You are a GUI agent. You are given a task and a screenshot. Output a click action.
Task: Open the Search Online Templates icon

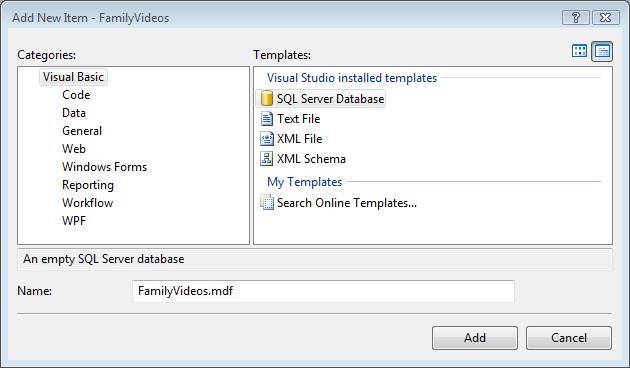pyautogui.click(x=266, y=202)
